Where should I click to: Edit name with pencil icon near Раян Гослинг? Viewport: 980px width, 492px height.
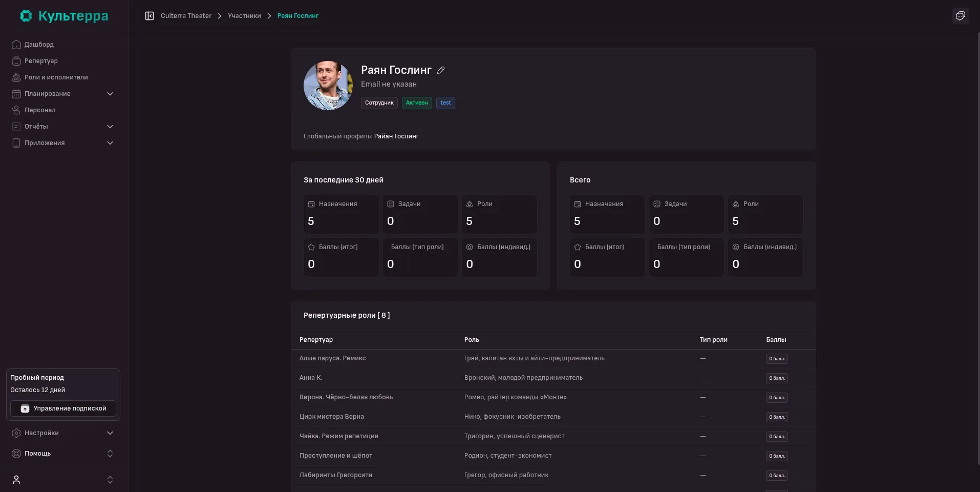pos(441,70)
